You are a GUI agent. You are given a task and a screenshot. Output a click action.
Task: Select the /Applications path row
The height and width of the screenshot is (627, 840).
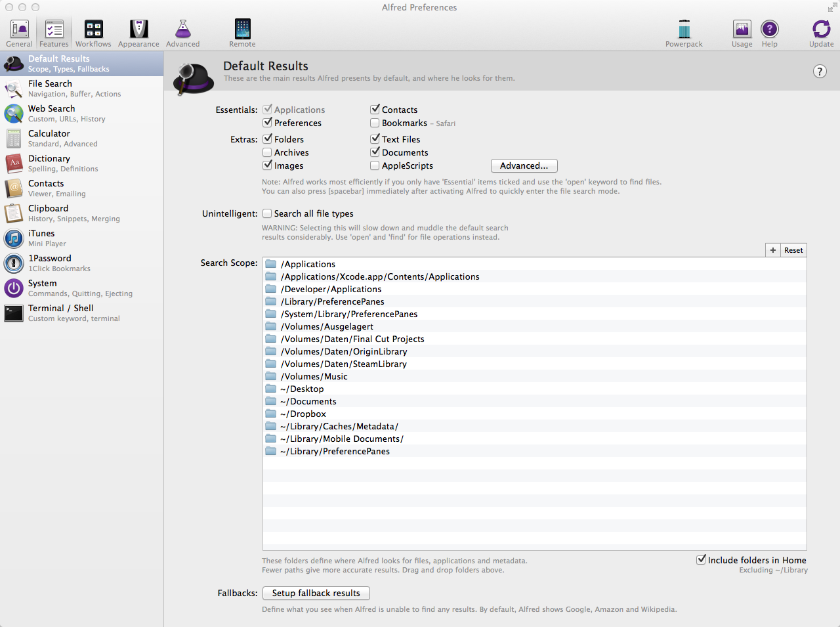pos(534,264)
